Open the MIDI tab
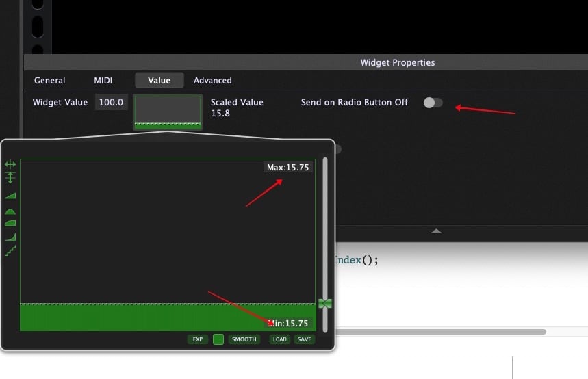The height and width of the screenshot is (379, 588). click(x=103, y=80)
